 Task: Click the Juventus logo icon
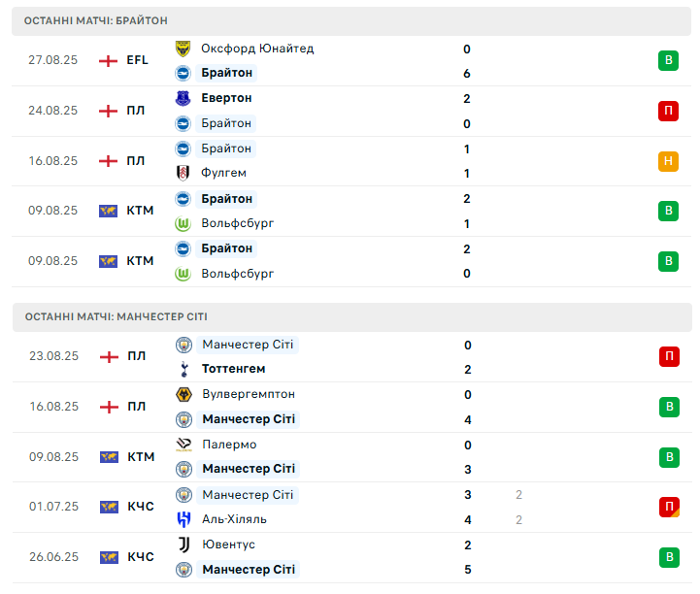[183, 544]
